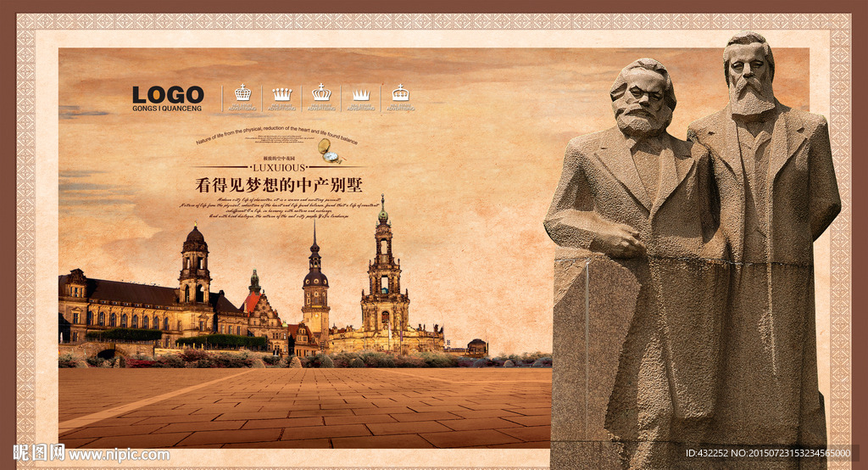Click the curved 'Nature of life' tagline
Screen dimensions: 868x470
[276, 135]
